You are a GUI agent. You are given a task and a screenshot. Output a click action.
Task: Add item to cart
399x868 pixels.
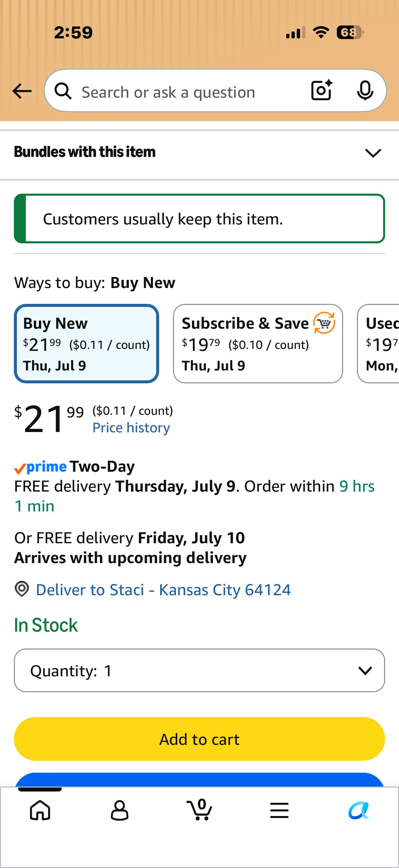coord(199,739)
